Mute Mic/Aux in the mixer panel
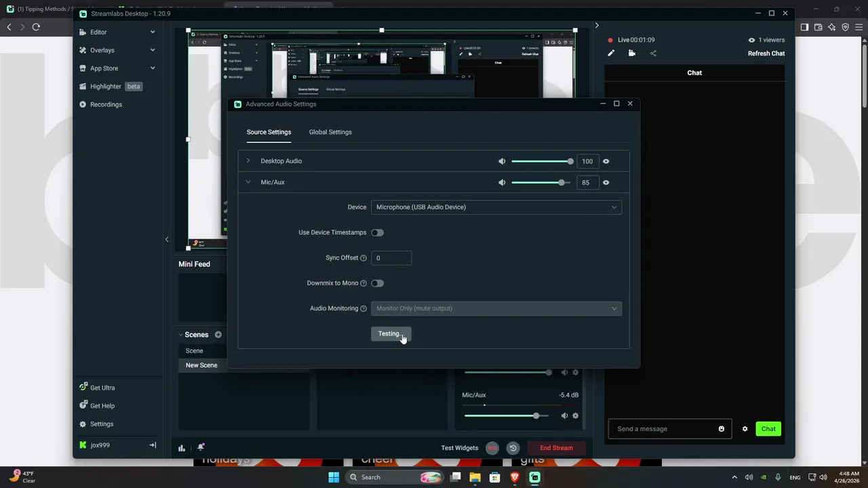 [564, 415]
